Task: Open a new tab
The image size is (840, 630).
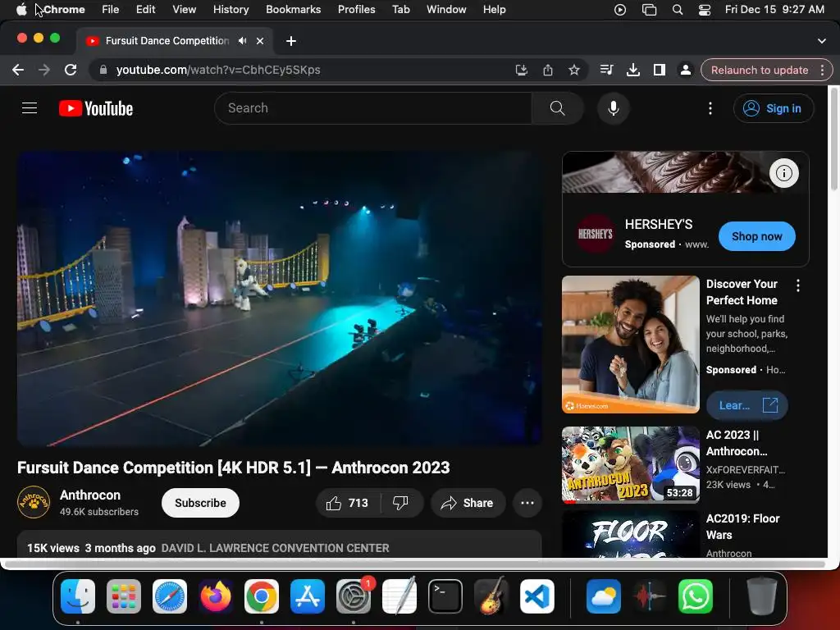Action: pyautogui.click(x=291, y=41)
